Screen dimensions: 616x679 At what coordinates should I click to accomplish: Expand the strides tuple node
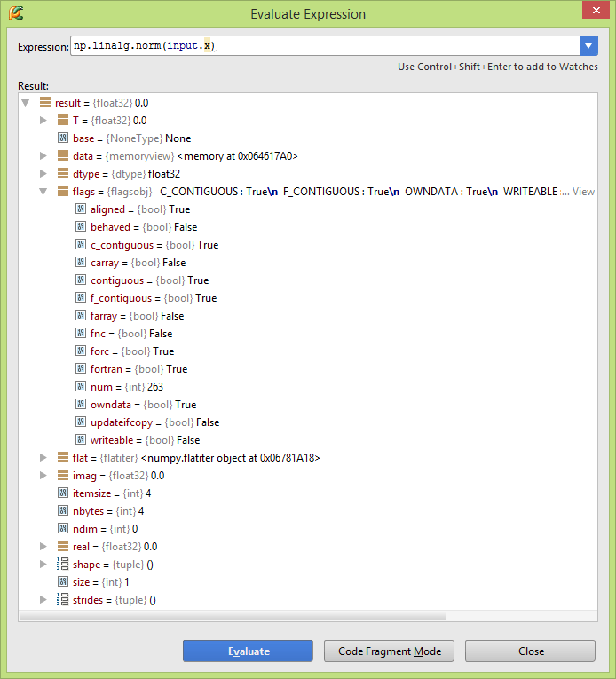[x=43, y=599]
